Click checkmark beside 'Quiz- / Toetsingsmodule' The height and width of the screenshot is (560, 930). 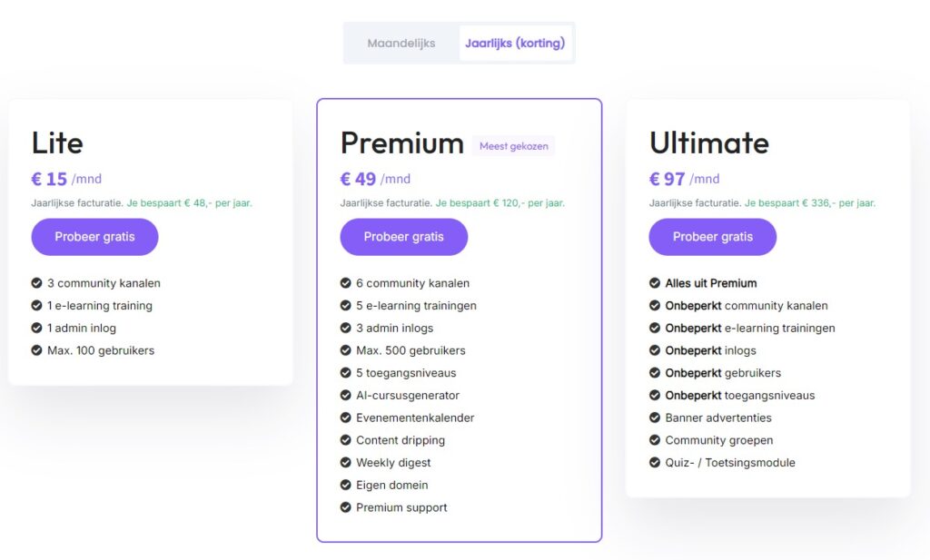click(x=655, y=463)
